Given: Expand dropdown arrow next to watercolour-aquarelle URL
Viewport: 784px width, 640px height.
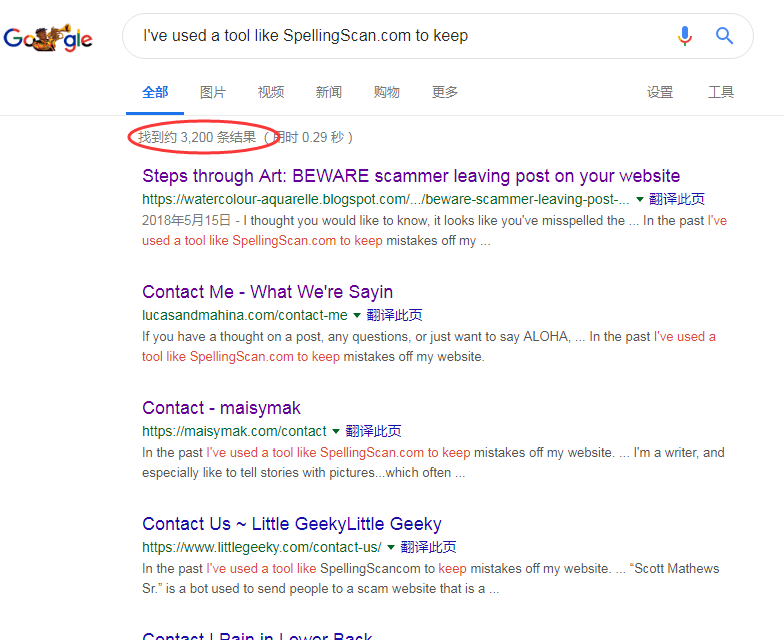Looking at the screenshot, I should coord(640,200).
